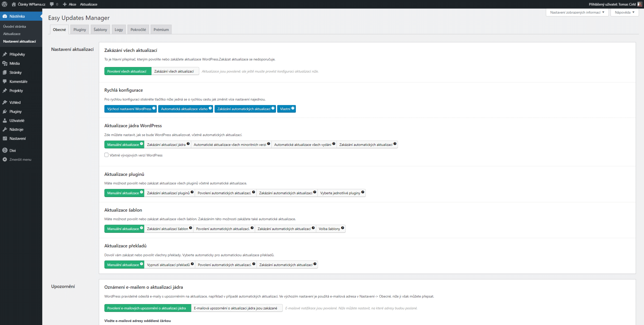Viewport: 644px width, 325px height.
Task: Click the Stránky icon in sidebar
Action: click(5, 72)
